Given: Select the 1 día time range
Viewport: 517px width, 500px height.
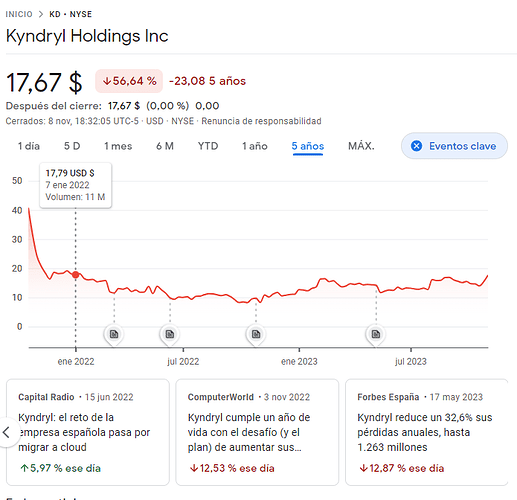Looking at the screenshot, I should [x=29, y=146].
